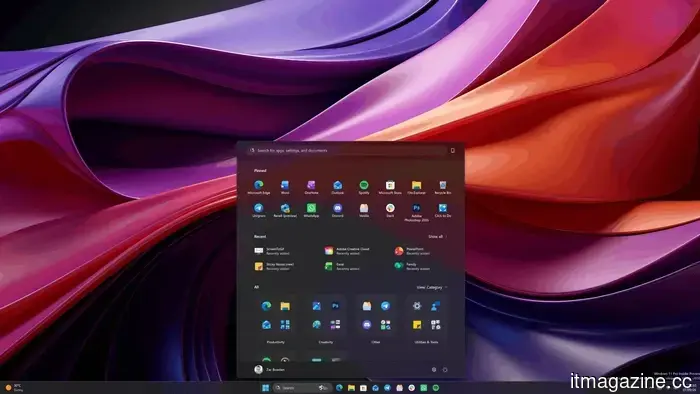Launch WhatsApp from the Pinned section
Screen dimensions: 700x394
311,210
